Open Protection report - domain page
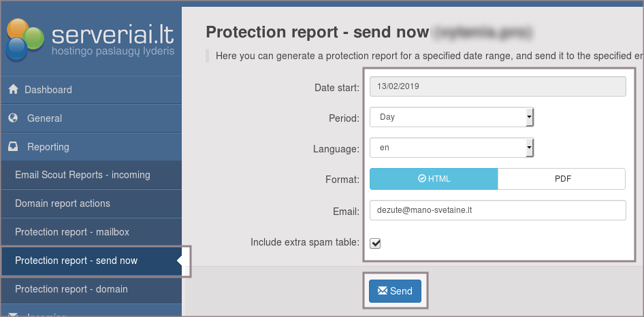 [71, 289]
